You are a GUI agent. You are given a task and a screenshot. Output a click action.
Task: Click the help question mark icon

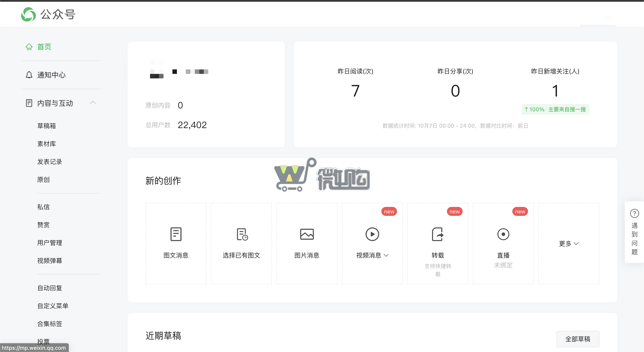pyautogui.click(x=634, y=213)
